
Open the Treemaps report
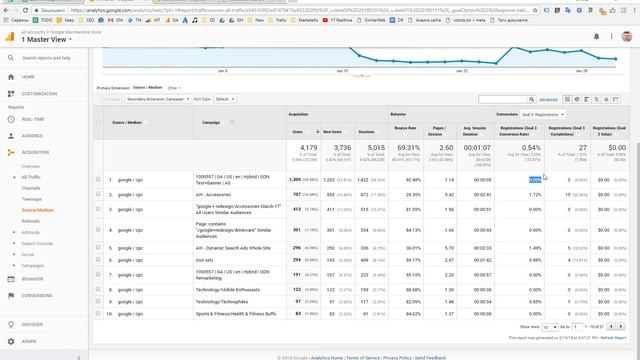[31, 199]
